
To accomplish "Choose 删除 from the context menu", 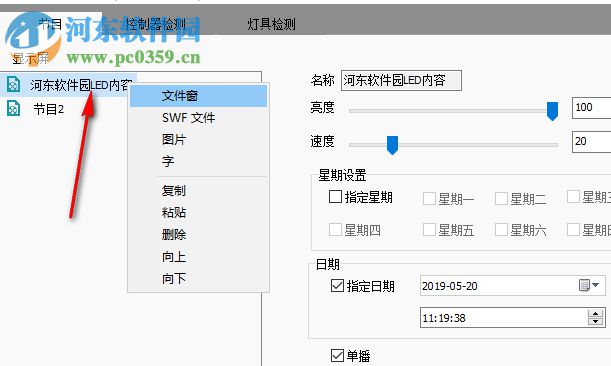I will pos(198,235).
